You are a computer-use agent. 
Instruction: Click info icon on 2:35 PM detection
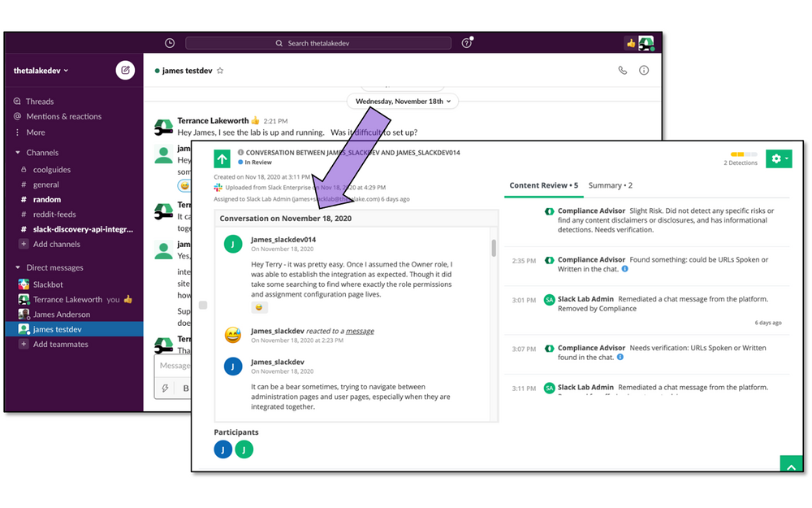624,269
